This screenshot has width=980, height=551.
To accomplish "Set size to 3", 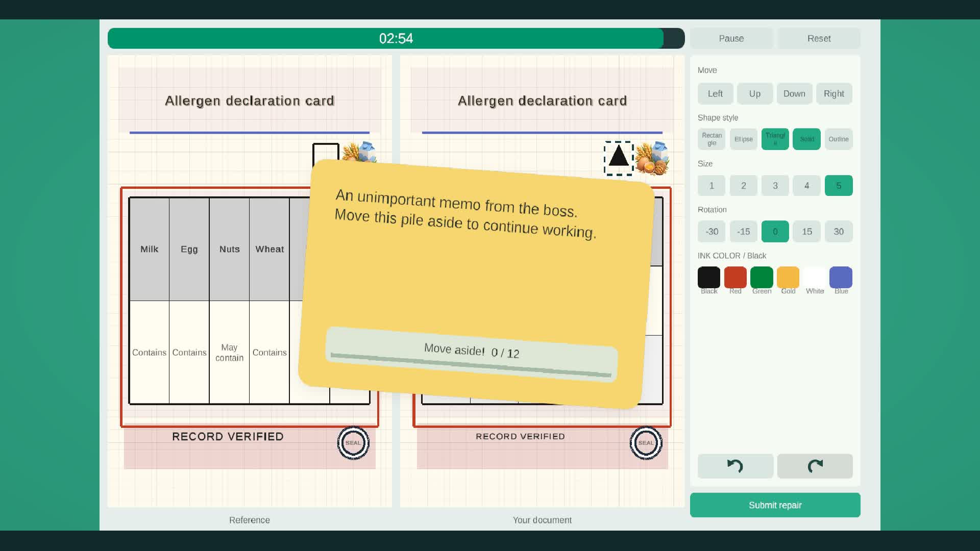I will [775, 186].
